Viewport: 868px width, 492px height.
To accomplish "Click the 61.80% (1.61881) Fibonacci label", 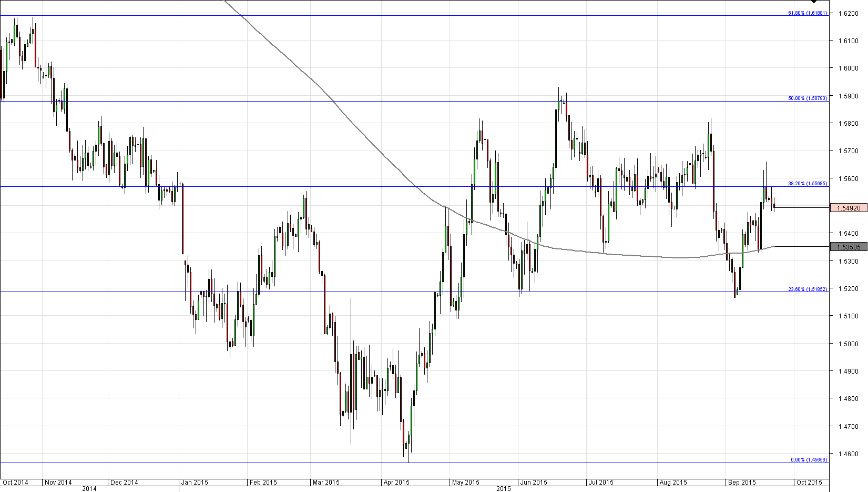I will (x=808, y=13).
